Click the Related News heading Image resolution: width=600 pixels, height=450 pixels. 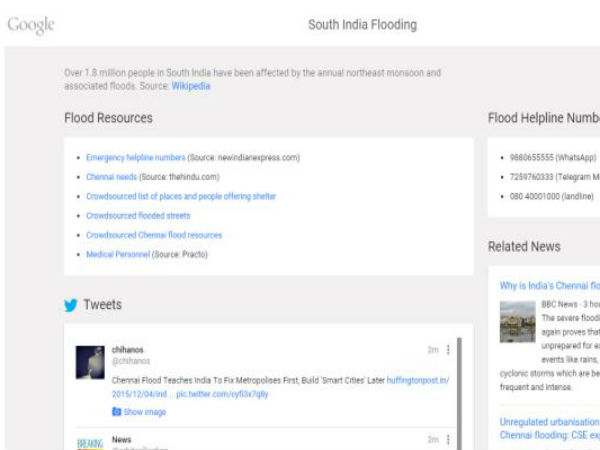tap(524, 246)
